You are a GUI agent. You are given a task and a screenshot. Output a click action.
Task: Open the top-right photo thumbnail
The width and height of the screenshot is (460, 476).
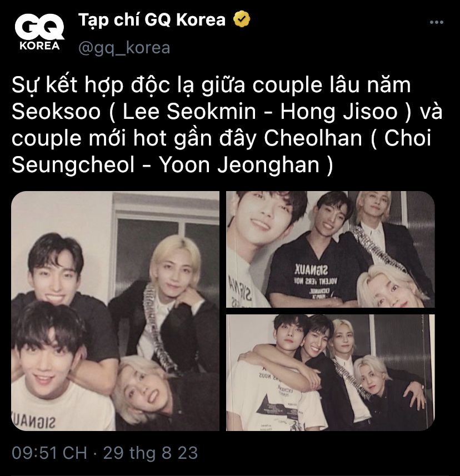[331, 249]
